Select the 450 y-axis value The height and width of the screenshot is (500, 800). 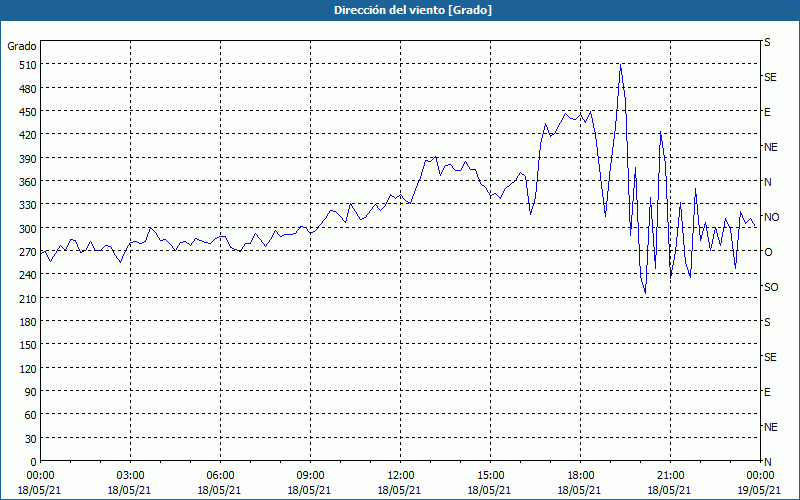29,112
